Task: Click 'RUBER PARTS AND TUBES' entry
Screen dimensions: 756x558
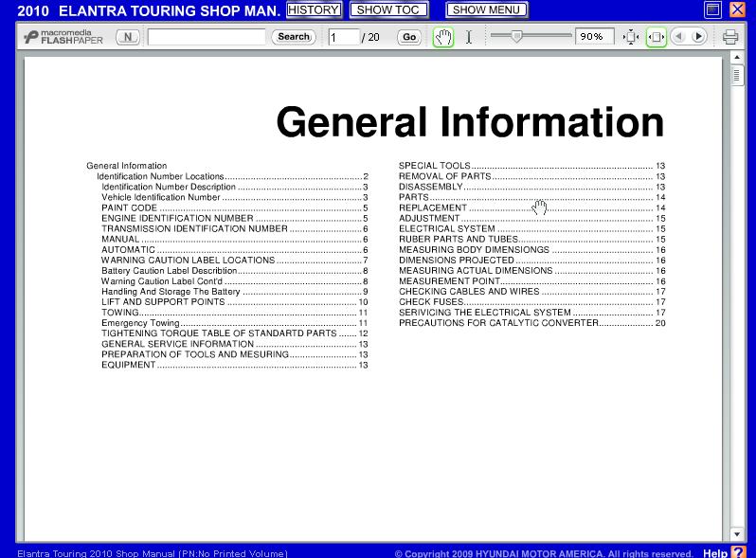Action: [x=531, y=240]
